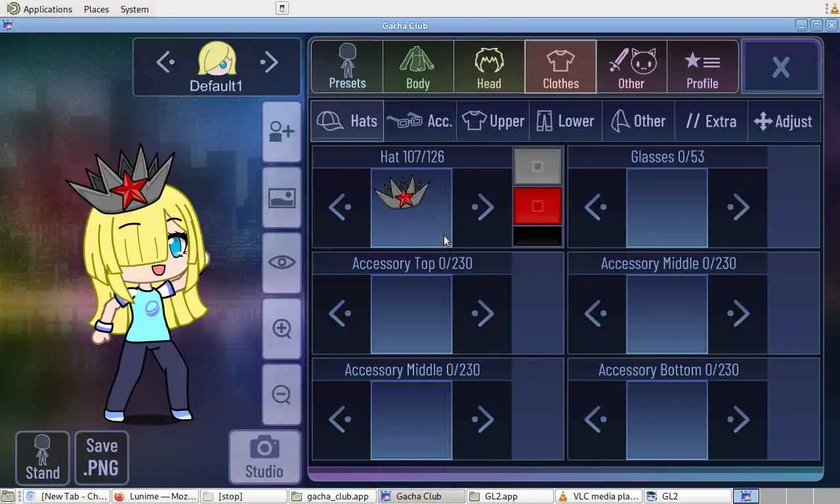Click the Default1 character portrait
This screenshot has height=504, width=840.
[x=217, y=59]
